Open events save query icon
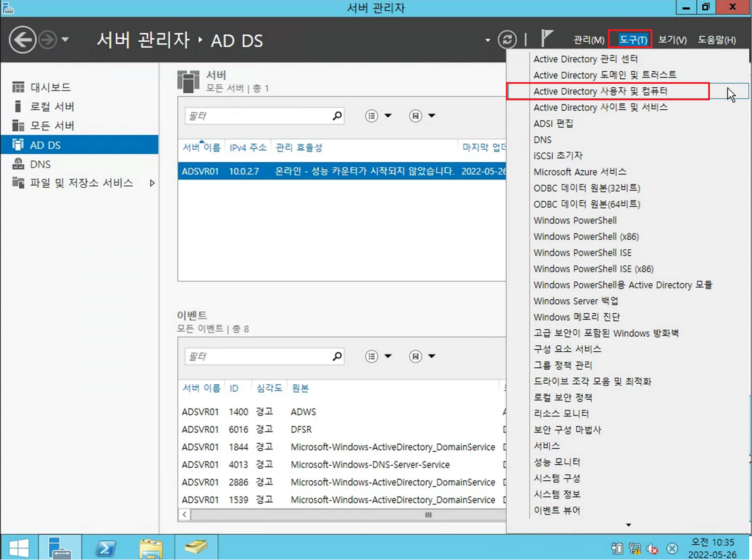The height and width of the screenshot is (560, 752). click(x=415, y=356)
